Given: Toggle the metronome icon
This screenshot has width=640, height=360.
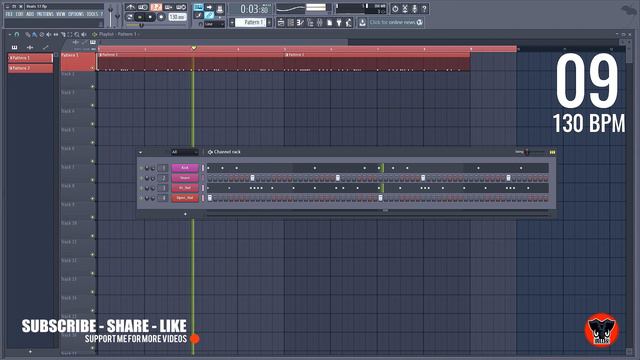Looking at the screenshot, I should pos(130,7).
